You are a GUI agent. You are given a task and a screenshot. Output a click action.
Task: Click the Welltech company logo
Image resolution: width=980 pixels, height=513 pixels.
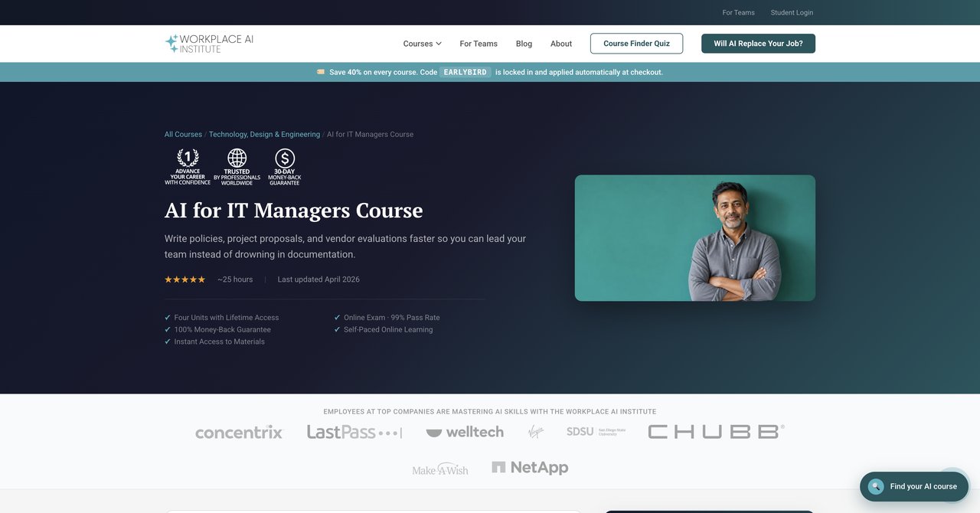click(x=465, y=432)
